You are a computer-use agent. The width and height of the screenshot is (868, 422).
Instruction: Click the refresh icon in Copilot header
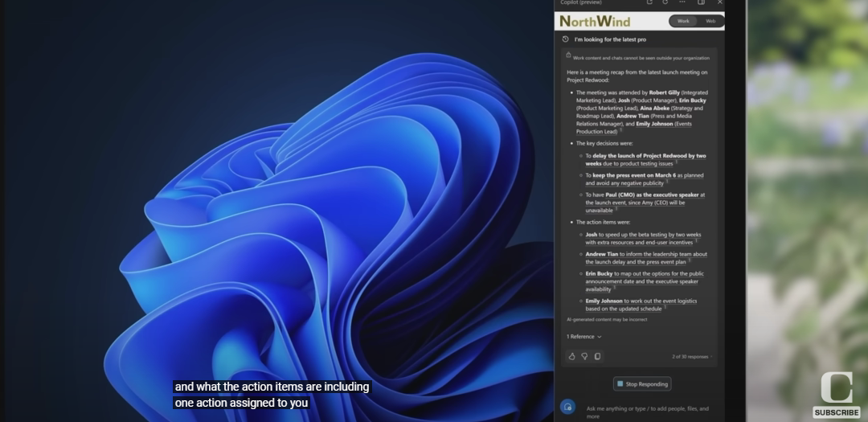click(x=665, y=2)
